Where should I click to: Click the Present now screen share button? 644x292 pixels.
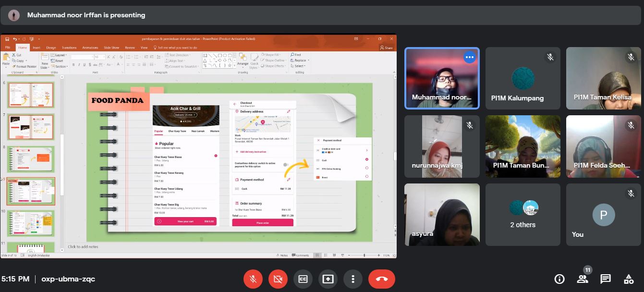pyautogui.click(x=328, y=279)
